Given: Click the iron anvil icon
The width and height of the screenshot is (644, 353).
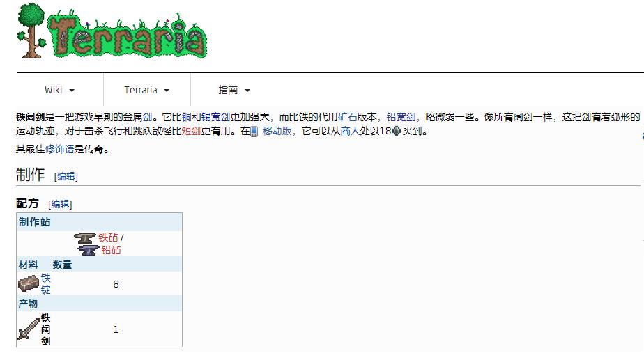Looking at the screenshot, I should pyautogui.click(x=84, y=238).
